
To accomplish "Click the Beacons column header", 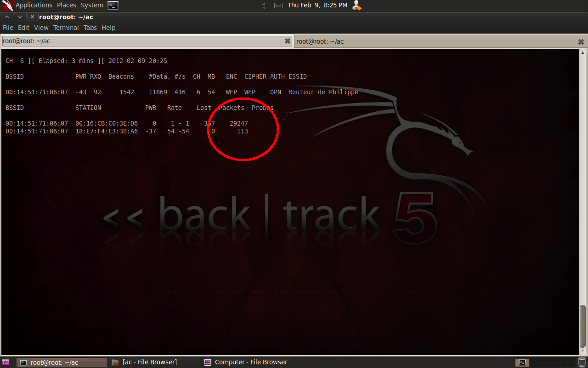I will (x=121, y=76).
